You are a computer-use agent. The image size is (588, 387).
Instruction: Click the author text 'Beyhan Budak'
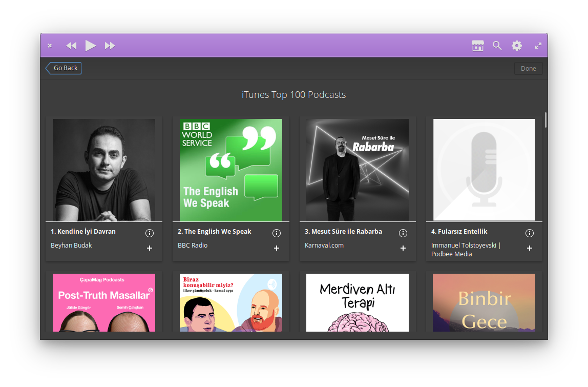[x=71, y=245]
